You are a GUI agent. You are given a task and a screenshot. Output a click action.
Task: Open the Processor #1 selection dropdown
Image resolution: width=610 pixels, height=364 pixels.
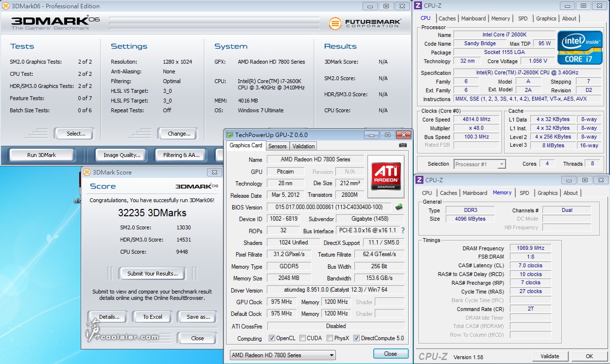coord(480,164)
